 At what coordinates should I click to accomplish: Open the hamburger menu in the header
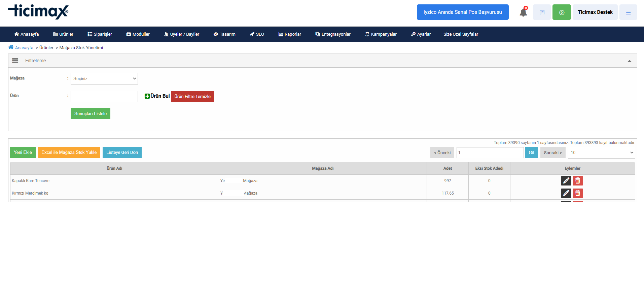(628, 12)
